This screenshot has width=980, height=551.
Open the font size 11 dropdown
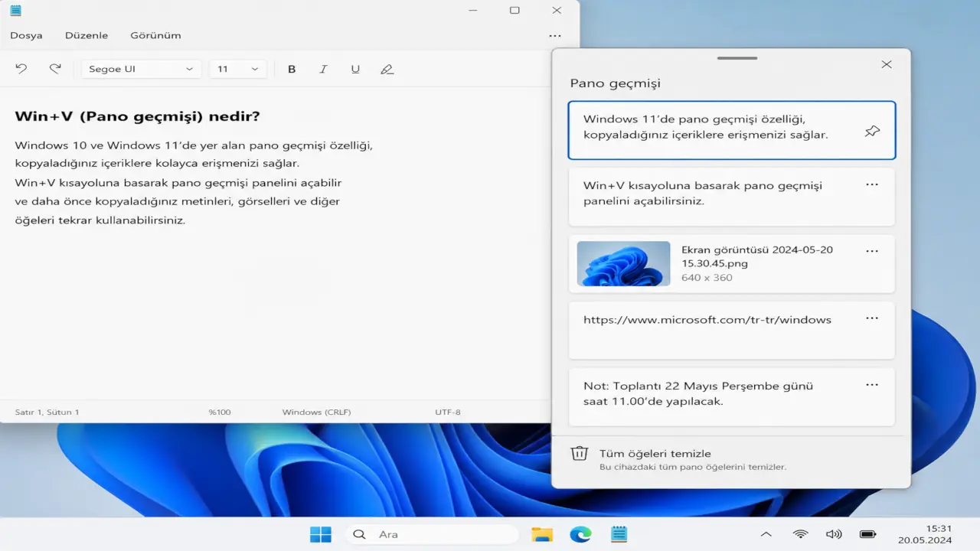[x=238, y=69]
